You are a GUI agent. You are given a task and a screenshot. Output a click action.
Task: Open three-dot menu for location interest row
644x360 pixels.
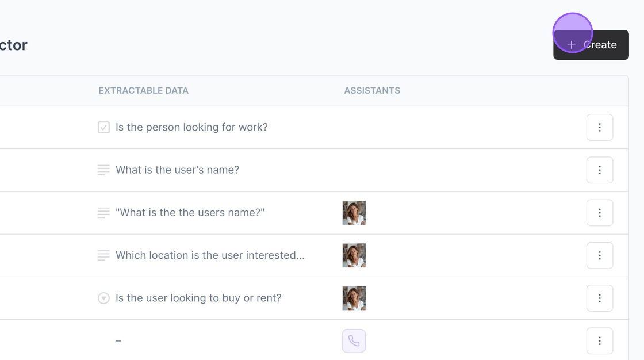click(x=600, y=255)
